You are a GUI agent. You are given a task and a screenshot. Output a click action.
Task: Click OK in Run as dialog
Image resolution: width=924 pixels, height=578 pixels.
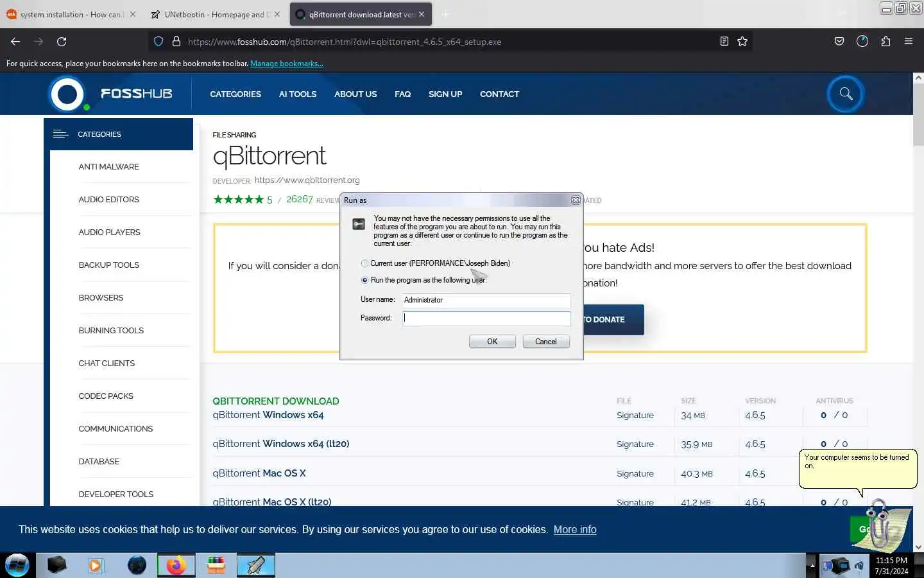click(492, 342)
